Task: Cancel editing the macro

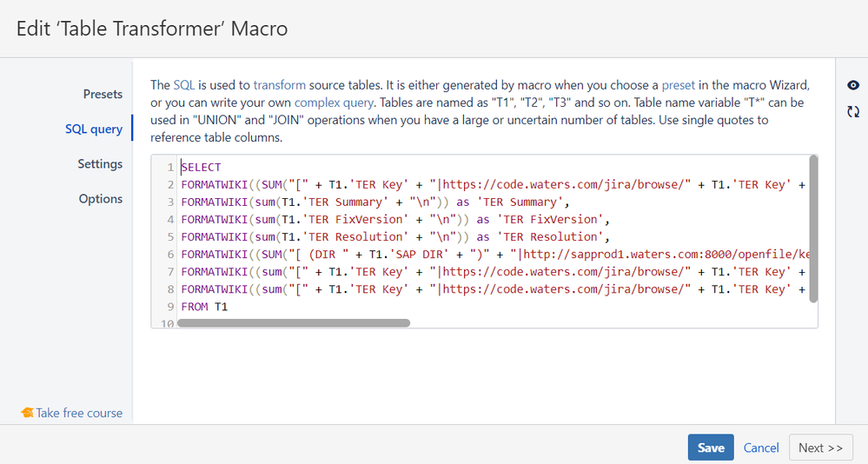Action: pyautogui.click(x=761, y=447)
